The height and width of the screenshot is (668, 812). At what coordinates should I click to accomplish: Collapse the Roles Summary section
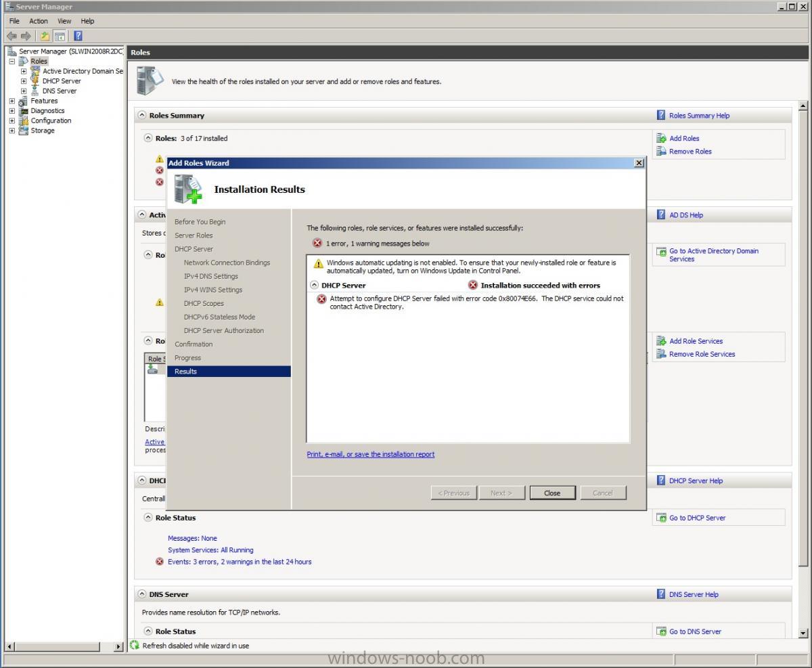point(142,115)
